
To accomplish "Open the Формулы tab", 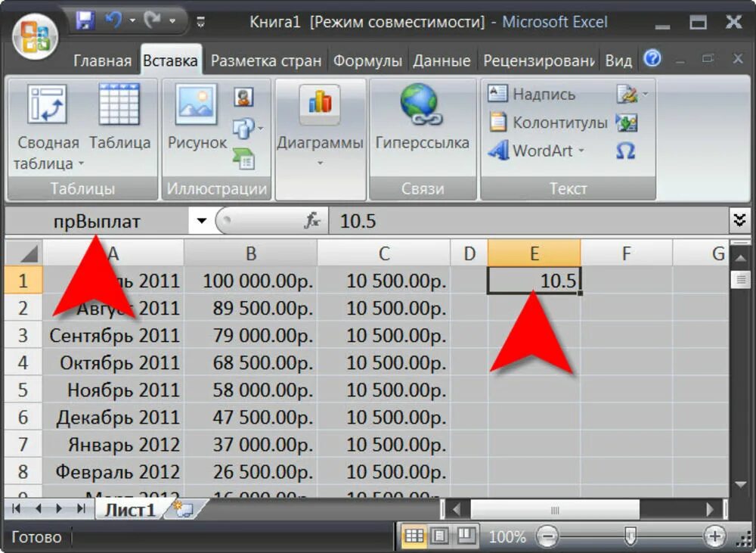I will click(367, 61).
